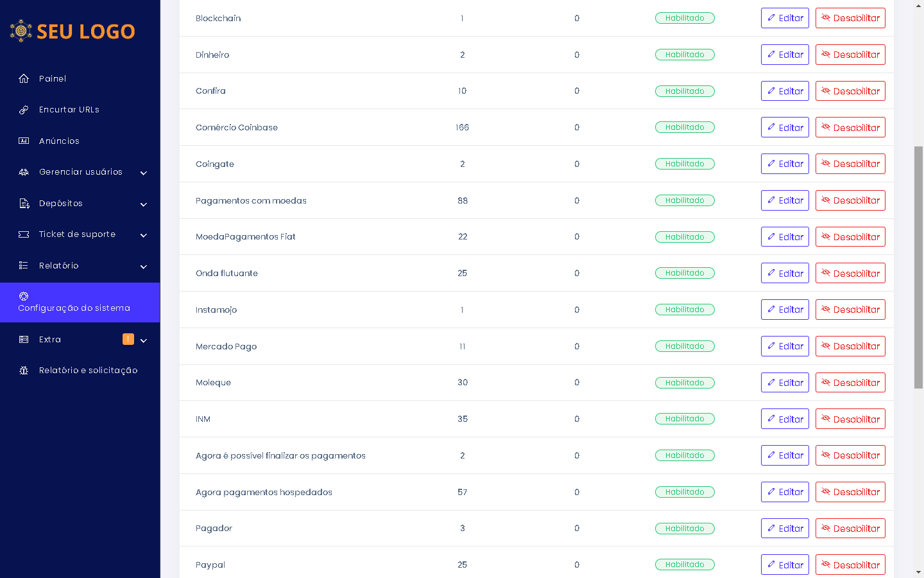The width and height of the screenshot is (924, 578).
Task: Click the SEU LOGO brand image
Action: (x=73, y=31)
